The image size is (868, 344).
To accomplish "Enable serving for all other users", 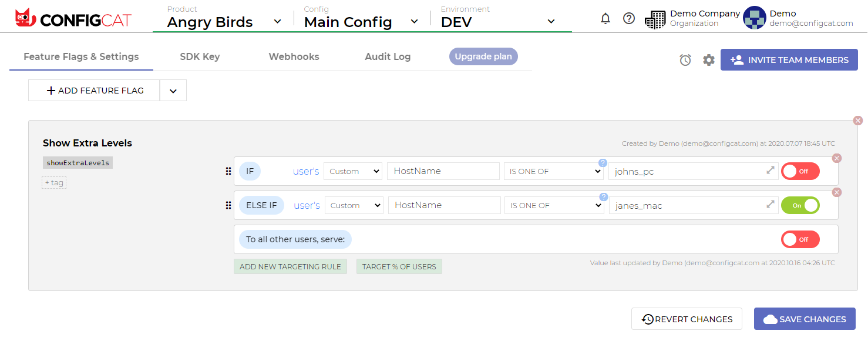I will click(x=800, y=239).
